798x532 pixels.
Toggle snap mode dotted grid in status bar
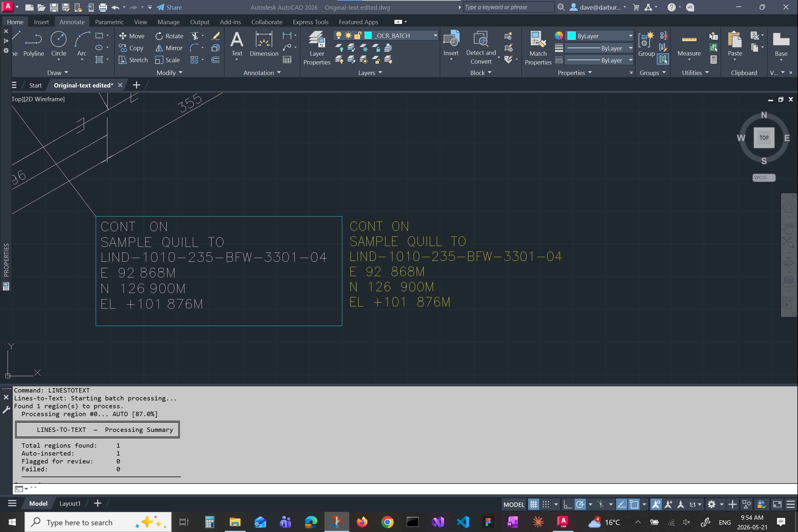click(546, 505)
